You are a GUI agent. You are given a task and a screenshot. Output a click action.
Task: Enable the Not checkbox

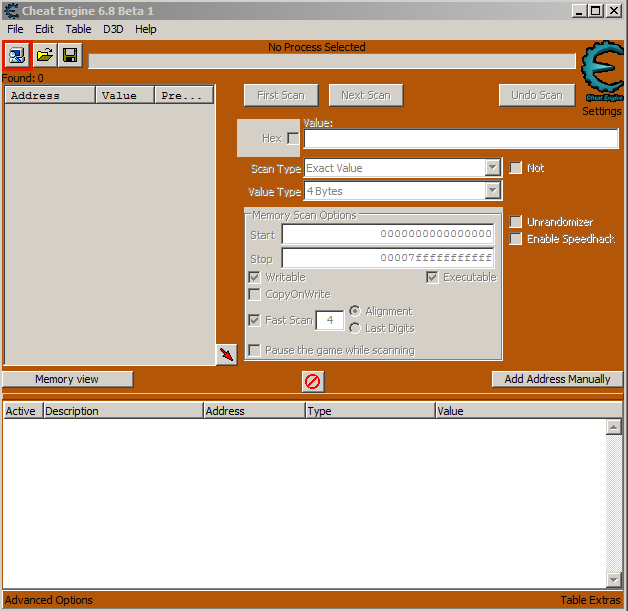(x=515, y=168)
